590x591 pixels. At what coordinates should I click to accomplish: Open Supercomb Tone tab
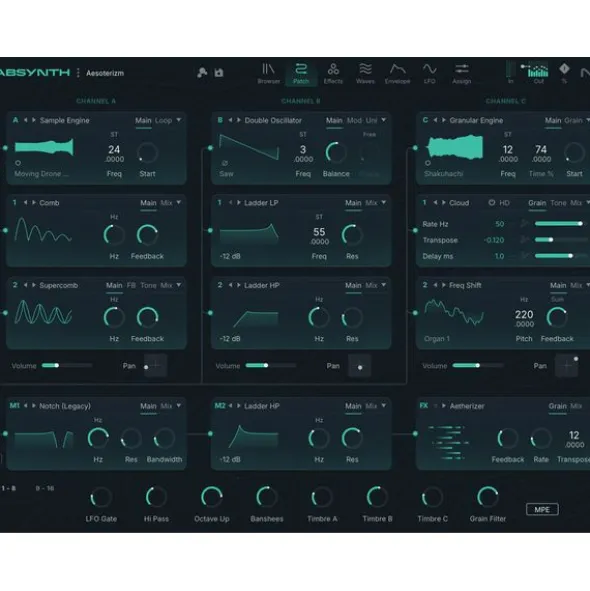[148, 285]
